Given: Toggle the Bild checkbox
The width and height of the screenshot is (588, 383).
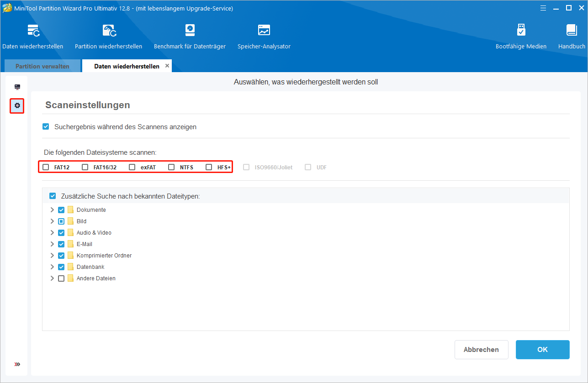Looking at the screenshot, I should tap(61, 221).
